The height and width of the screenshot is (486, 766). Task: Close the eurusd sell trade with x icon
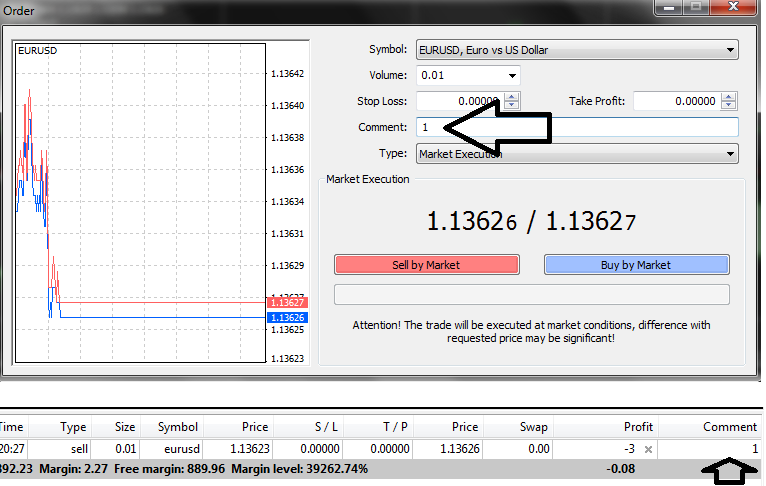coord(648,449)
